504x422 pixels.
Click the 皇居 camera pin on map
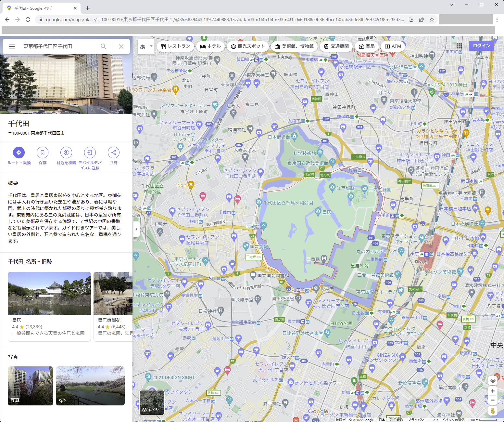318,212
